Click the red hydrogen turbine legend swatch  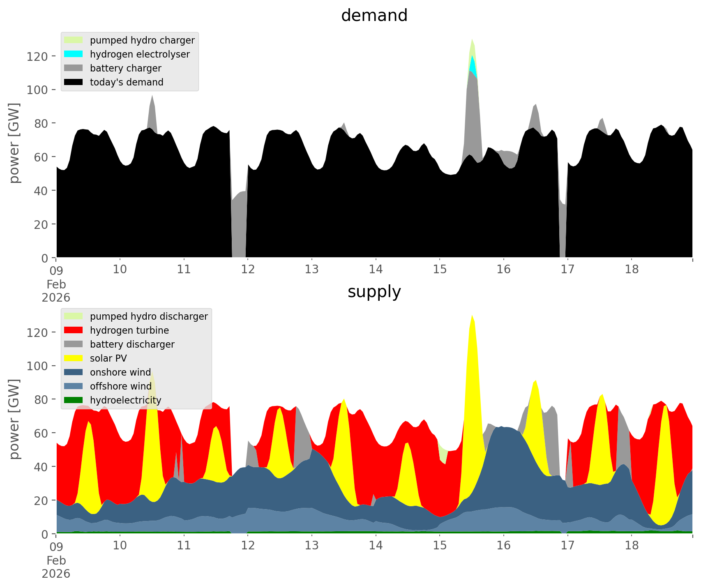[x=74, y=330]
